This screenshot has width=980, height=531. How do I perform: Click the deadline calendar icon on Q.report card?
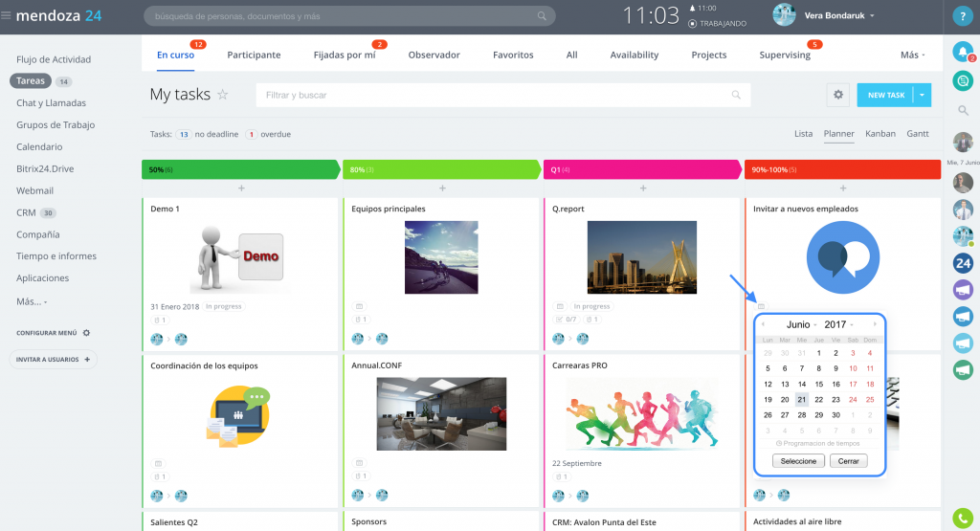pyautogui.click(x=560, y=306)
